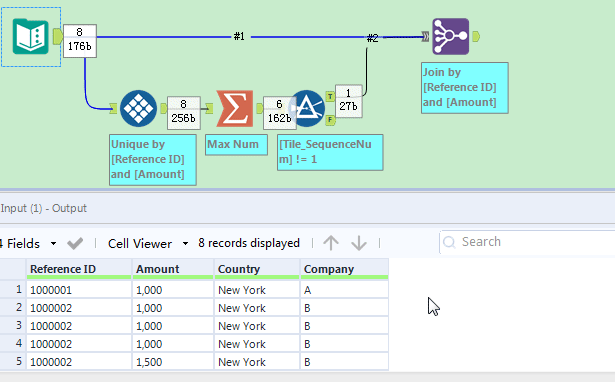Click the #1 connection label
The image size is (615, 382).
[x=239, y=36]
